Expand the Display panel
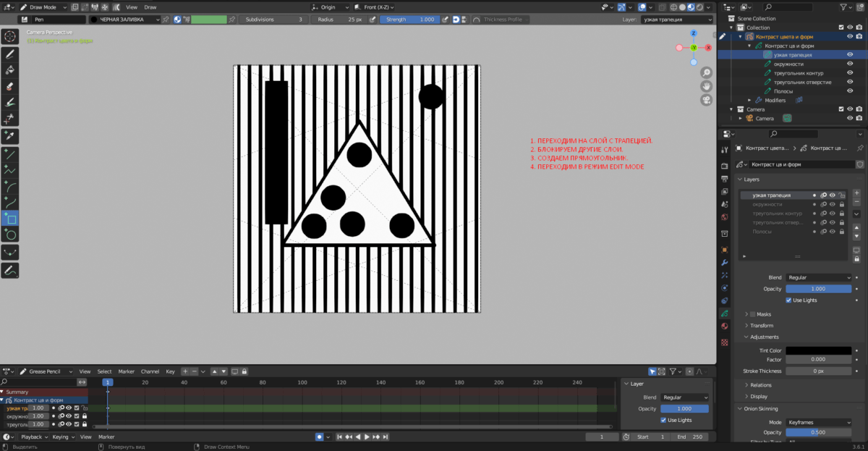Image resolution: width=868 pixels, height=451 pixels. tap(759, 396)
